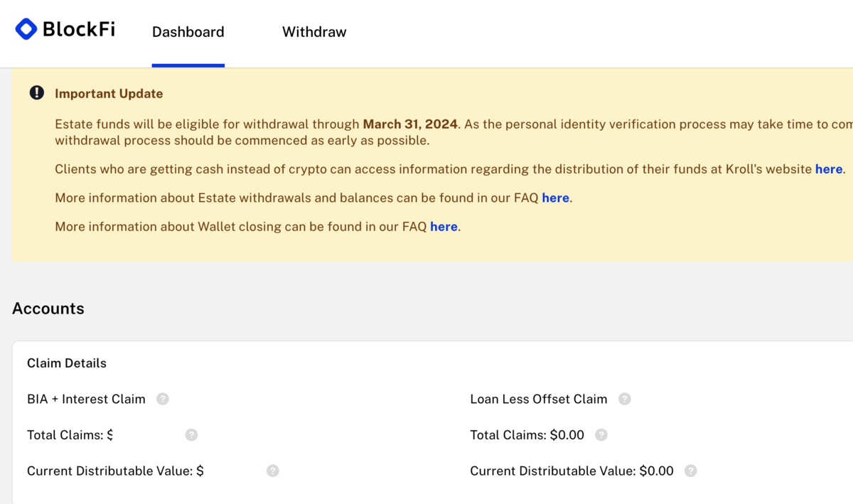This screenshot has height=504, width=853.
Task: Open help icon beside Loan Less Offset Claim
Action: pos(625,399)
